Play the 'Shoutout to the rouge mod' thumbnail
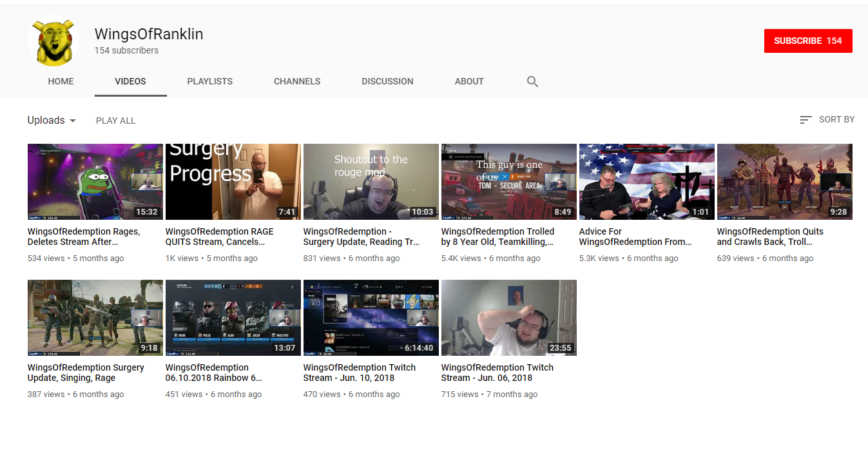The height and width of the screenshot is (457, 868). [x=371, y=182]
